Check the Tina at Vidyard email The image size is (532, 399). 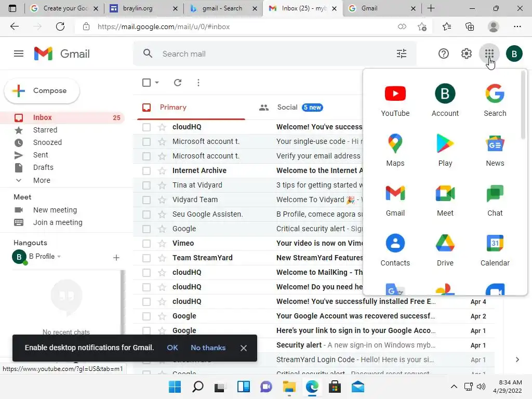[146, 185]
